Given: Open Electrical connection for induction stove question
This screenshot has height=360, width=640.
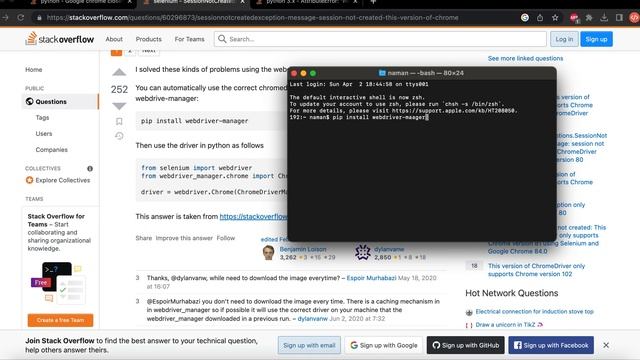Looking at the screenshot, I should click(534, 311).
